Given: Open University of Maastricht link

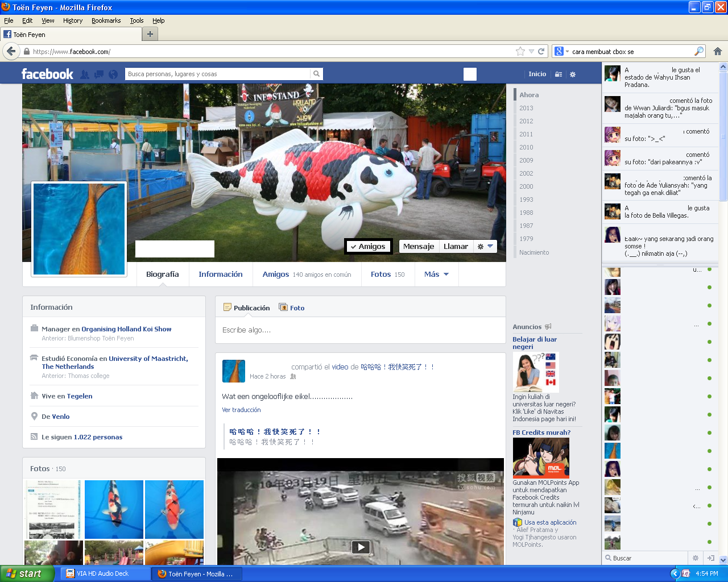Looking at the screenshot, I should tap(115, 363).
